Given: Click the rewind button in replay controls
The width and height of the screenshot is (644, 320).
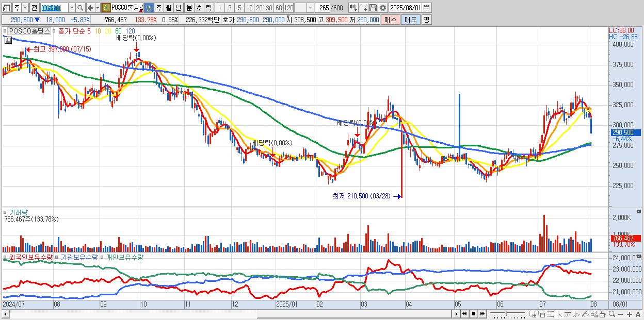Looking at the screenshot, I should 465,314.
